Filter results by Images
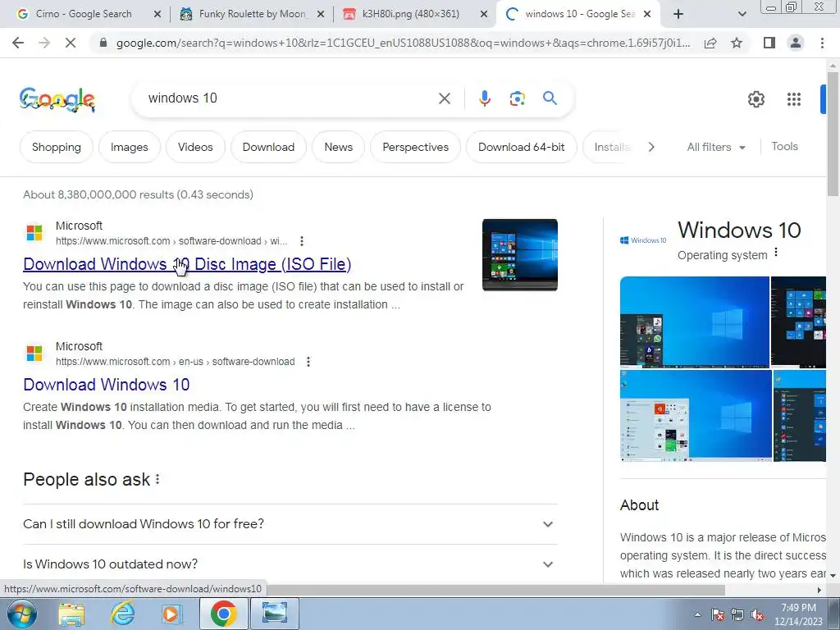 click(x=129, y=147)
